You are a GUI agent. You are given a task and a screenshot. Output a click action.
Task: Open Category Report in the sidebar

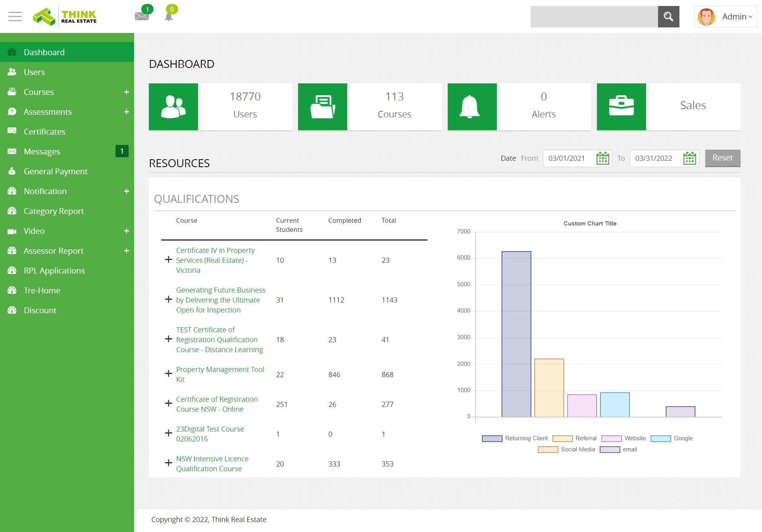67,211
